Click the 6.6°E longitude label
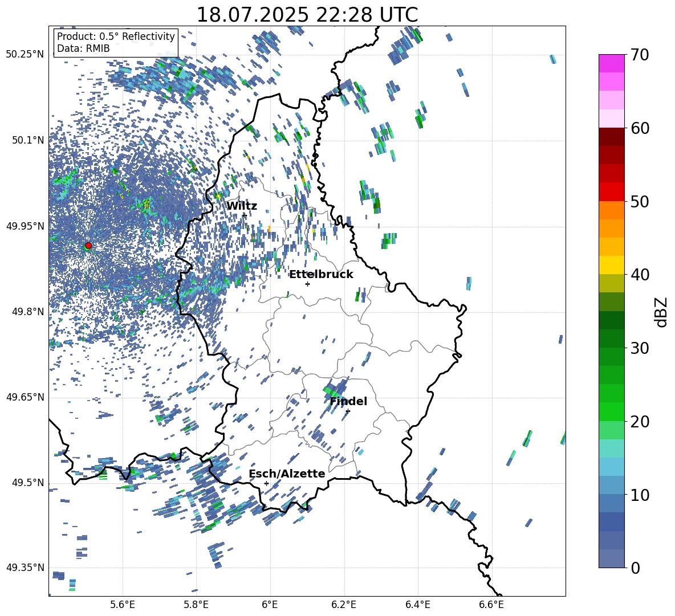 coord(491,605)
